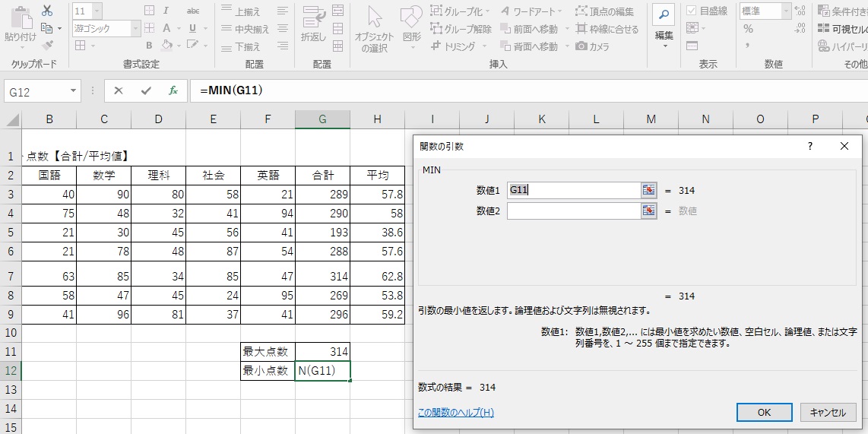Click 中央揃え middle align
This screenshot has height=434, width=868.
click(246, 29)
